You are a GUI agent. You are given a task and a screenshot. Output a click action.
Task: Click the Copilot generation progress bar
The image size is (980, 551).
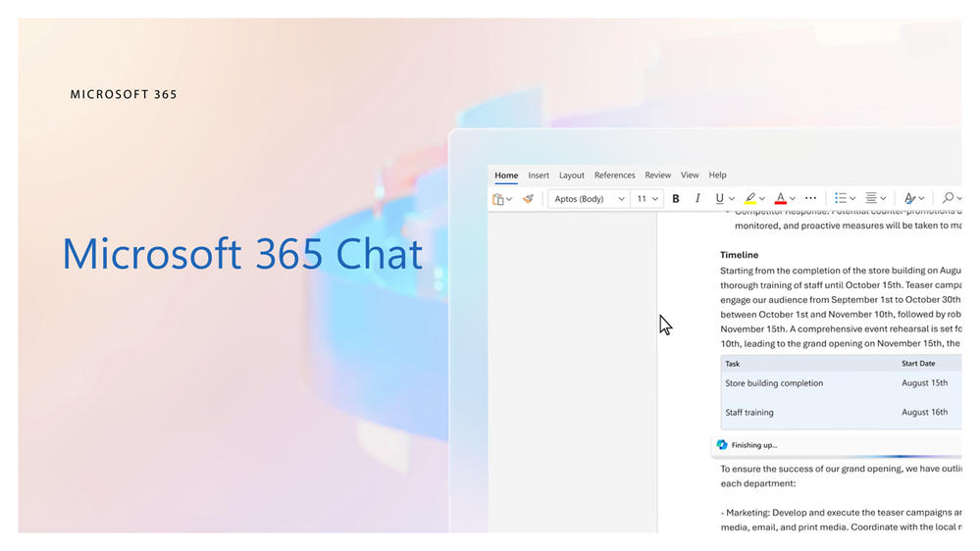(837, 457)
